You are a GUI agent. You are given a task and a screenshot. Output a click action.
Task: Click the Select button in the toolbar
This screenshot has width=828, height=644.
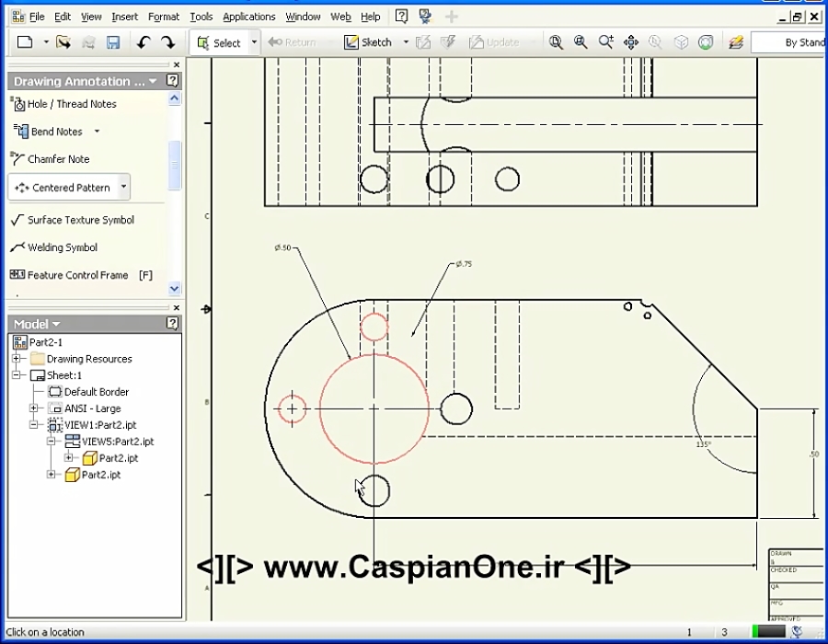tap(224, 41)
